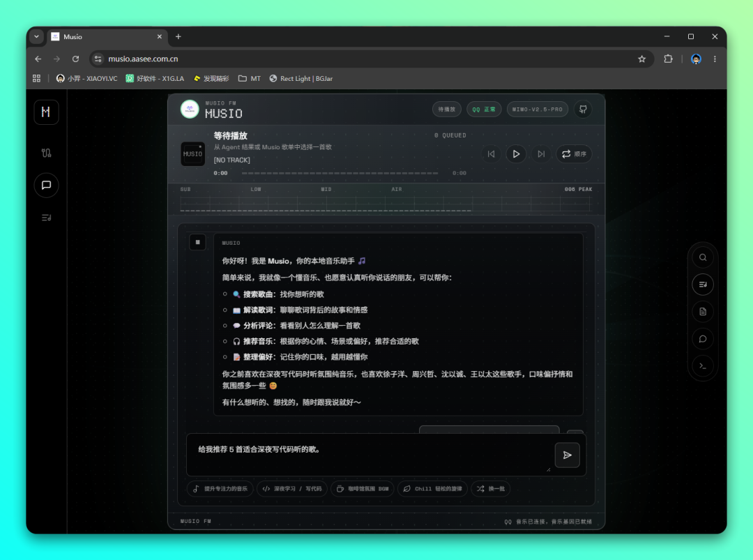Open the Chrome three-dot menu
The height and width of the screenshot is (560, 753).
715,59
